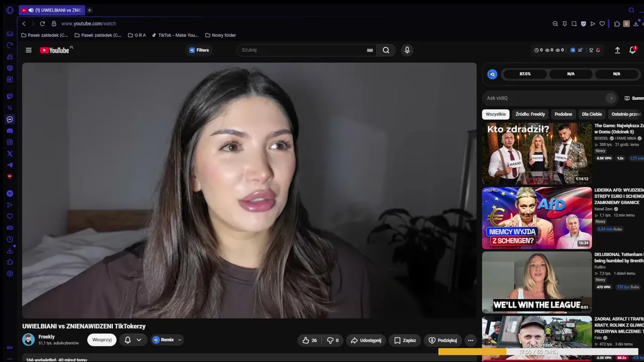Open the Nowy folder bookmarks folder
Screen dimensions: 644x362
coord(221,35)
